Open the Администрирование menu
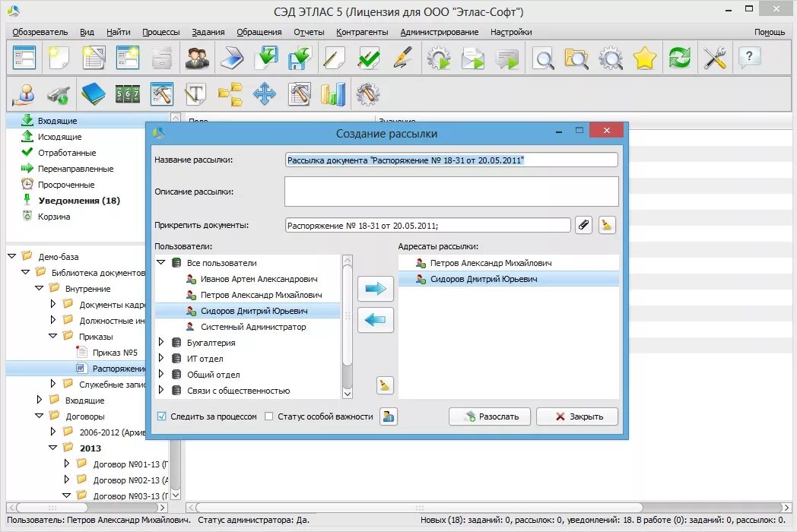 [x=439, y=32]
